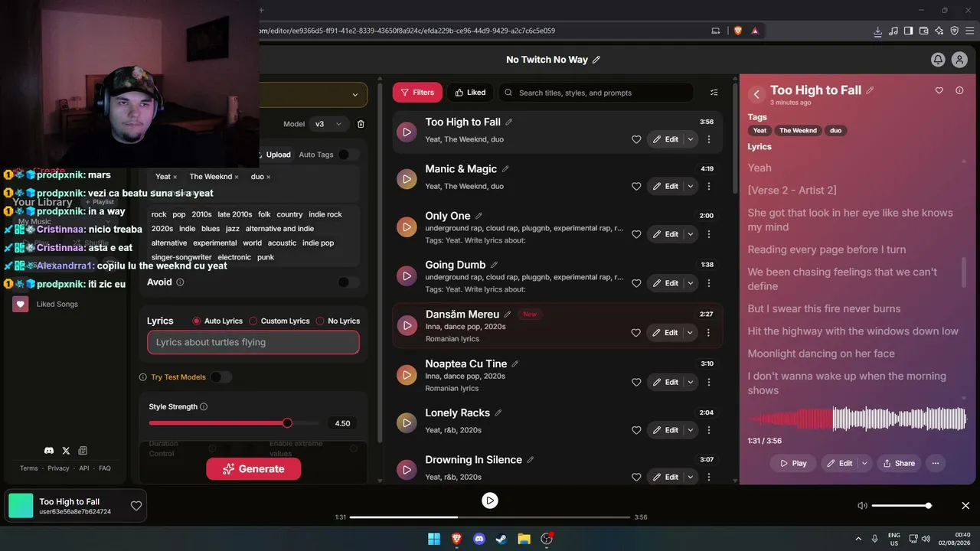Open the Windows Start menu
980x551 pixels.
[434, 539]
